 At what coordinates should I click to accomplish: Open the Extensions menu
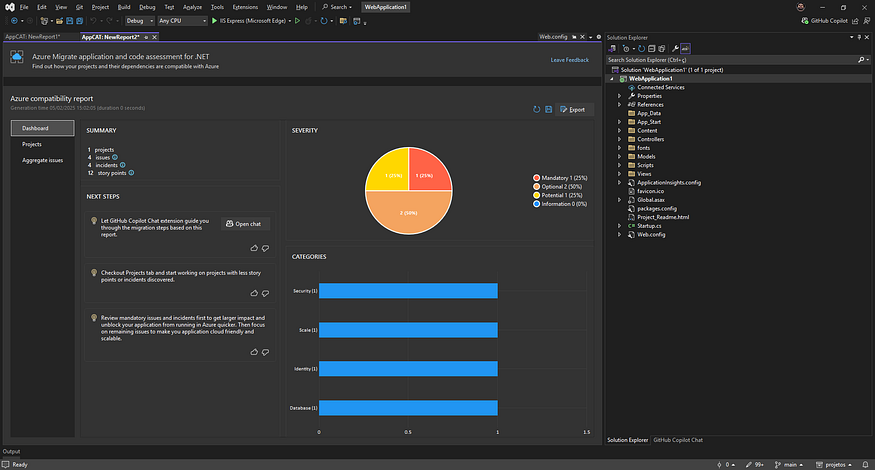(245, 7)
